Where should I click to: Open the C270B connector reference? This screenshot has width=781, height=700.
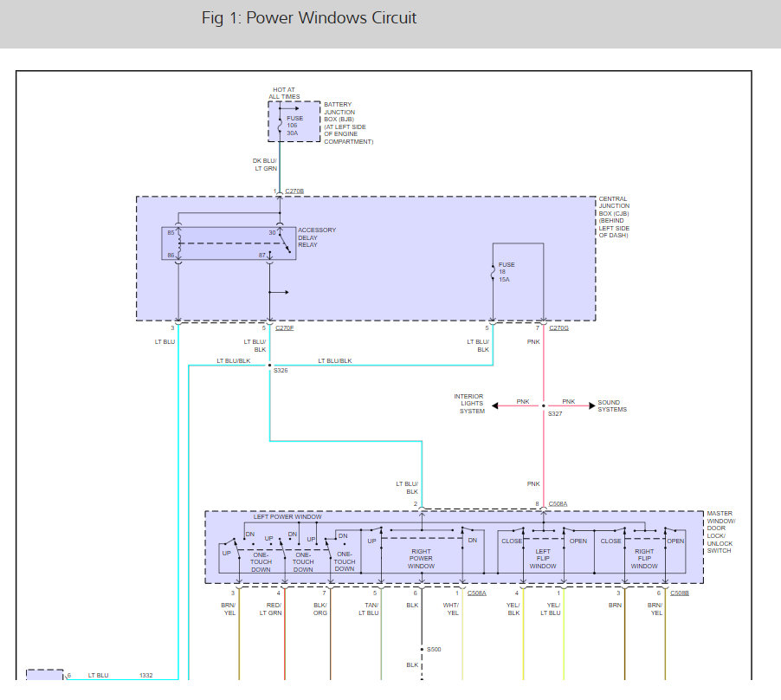(x=294, y=191)
